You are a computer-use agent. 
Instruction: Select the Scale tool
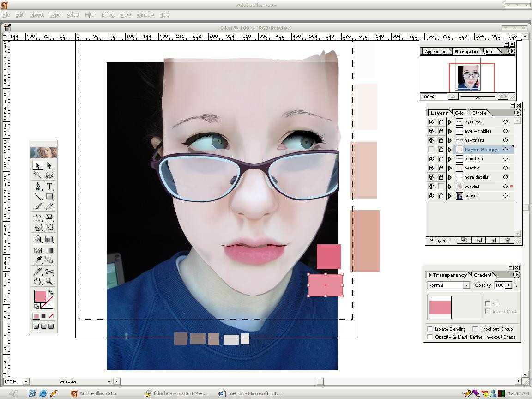(49, 218)
